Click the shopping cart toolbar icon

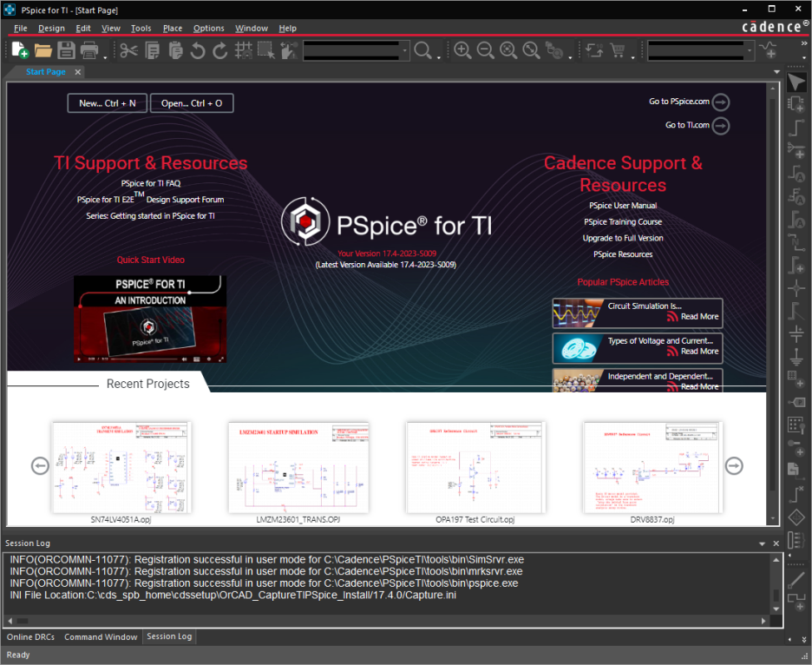pyautogui.click(x=618, y=50)
